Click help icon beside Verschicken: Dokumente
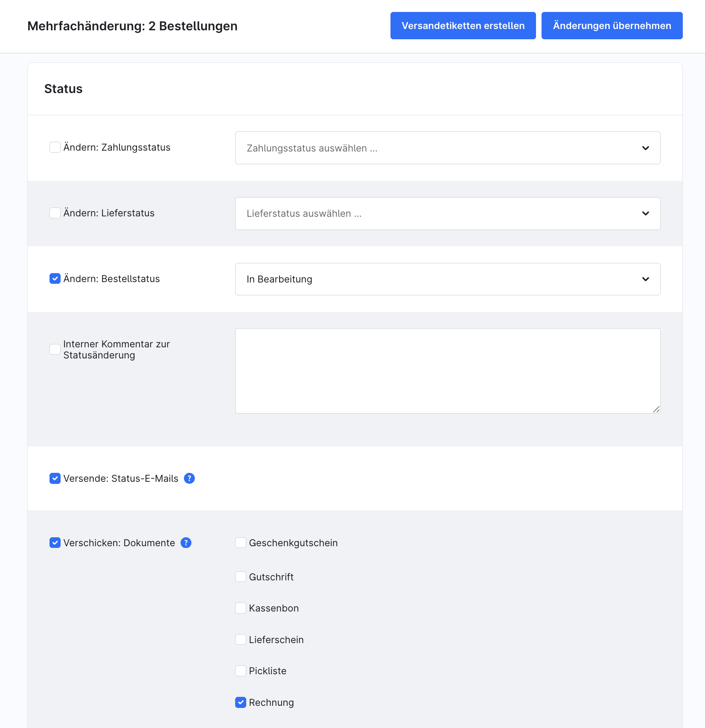The image size is (705, 728). (186, 543)
